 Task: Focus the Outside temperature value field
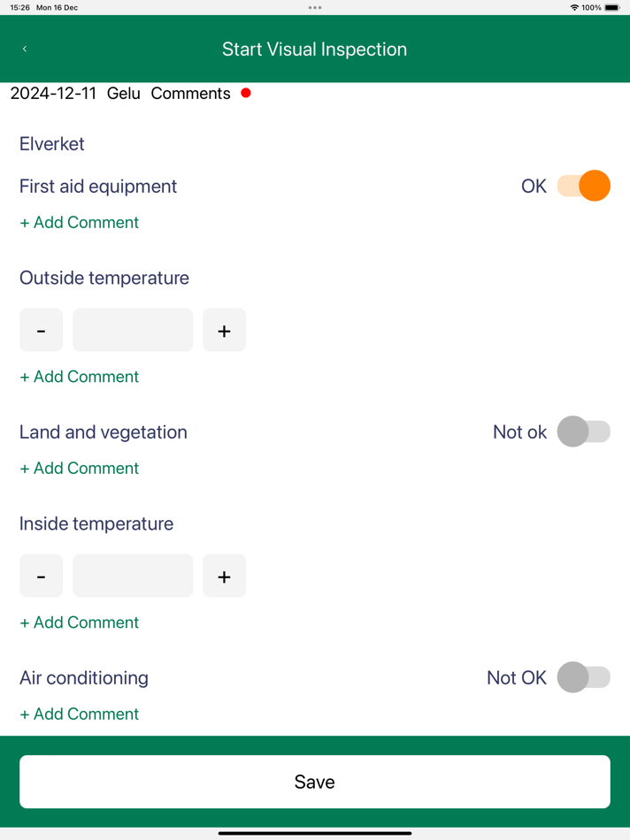click(x=133, y=330)
